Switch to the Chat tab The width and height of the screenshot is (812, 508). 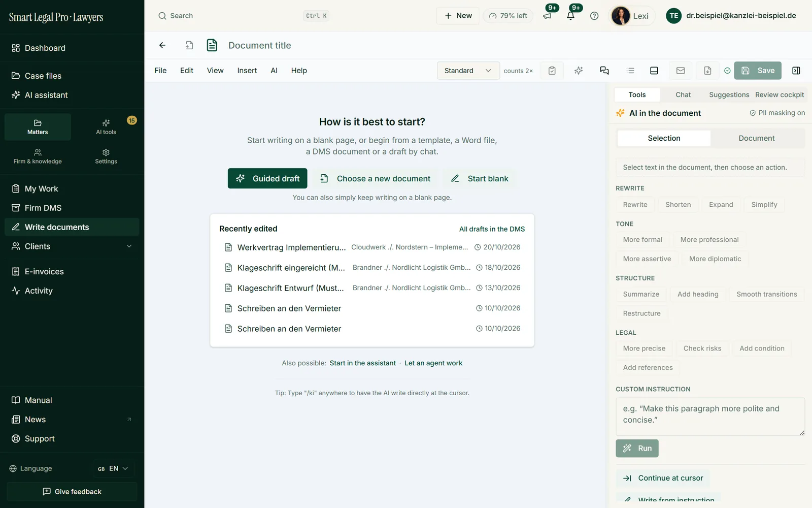point(683,94)
